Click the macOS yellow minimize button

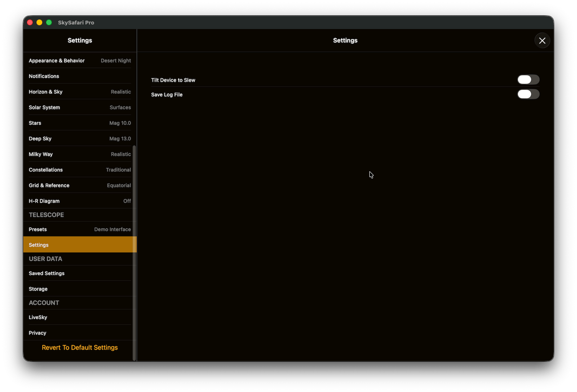tap(39, 22)
